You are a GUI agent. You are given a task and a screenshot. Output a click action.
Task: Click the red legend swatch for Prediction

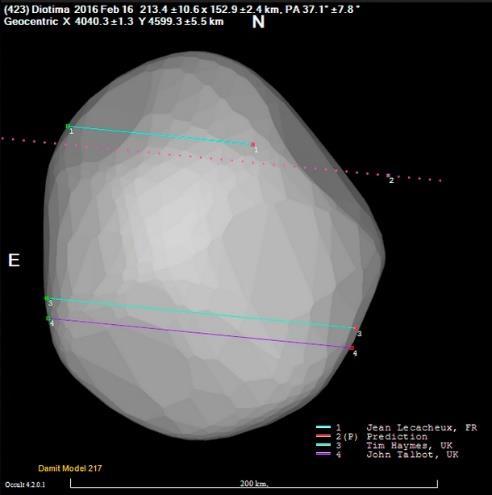point(323,436)
